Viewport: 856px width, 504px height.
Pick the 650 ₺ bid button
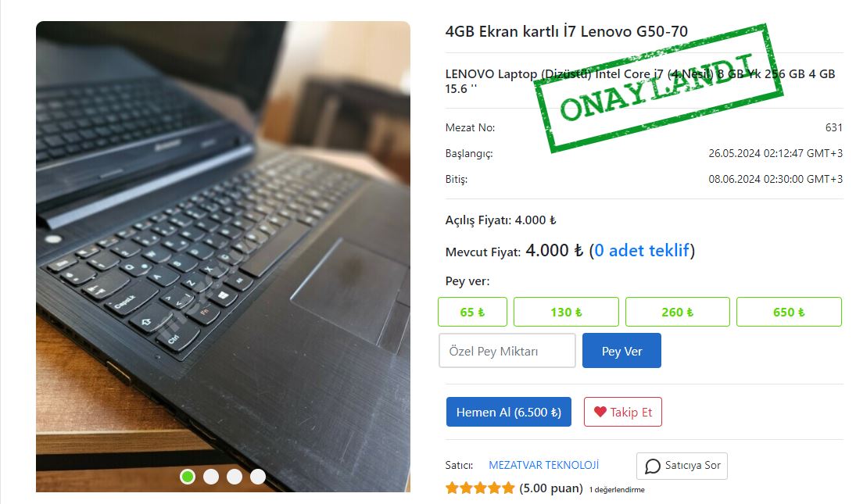click(789, 312)
